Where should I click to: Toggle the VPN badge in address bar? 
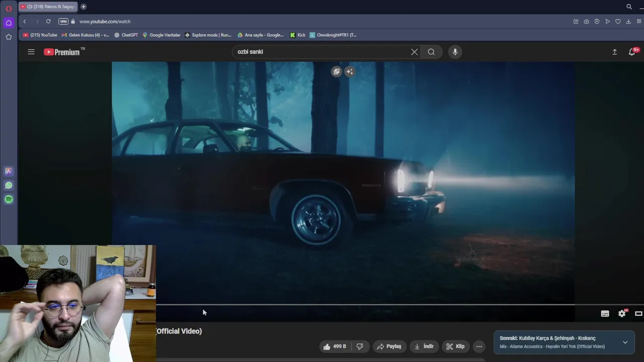(63, 21)
